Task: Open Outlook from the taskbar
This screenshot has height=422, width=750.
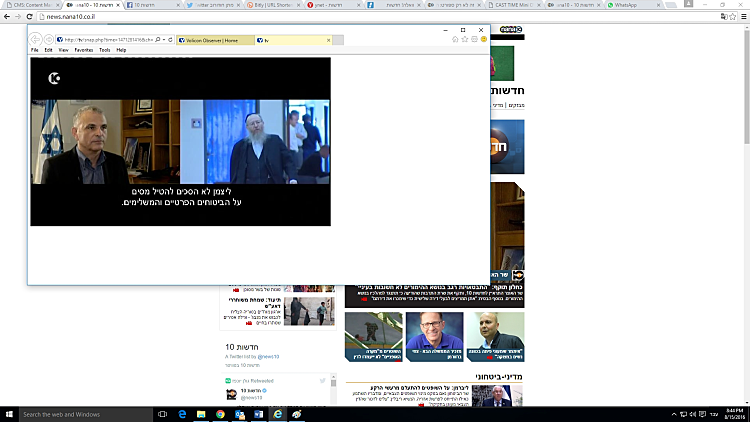Action: 239,414
